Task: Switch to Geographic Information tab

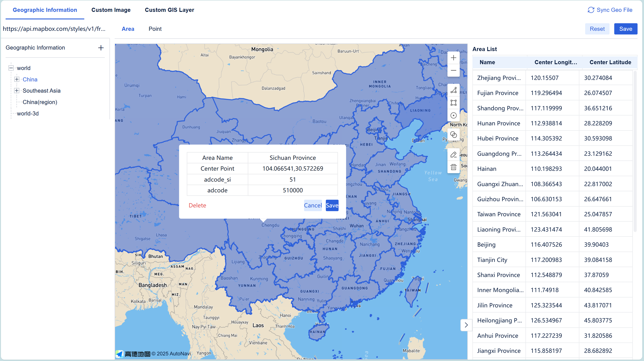Action: coord(45,10)
